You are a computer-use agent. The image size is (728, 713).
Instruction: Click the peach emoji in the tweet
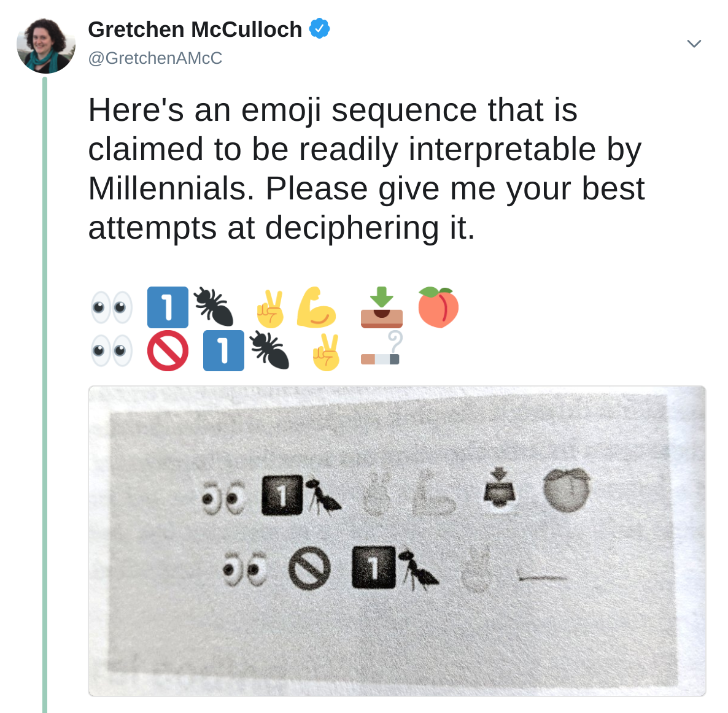pos(438,307)
